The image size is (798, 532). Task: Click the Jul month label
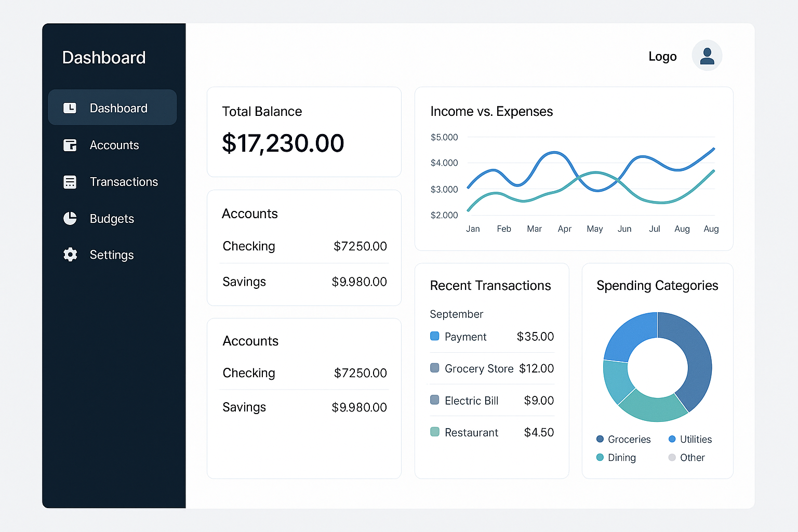click(655, 229)
